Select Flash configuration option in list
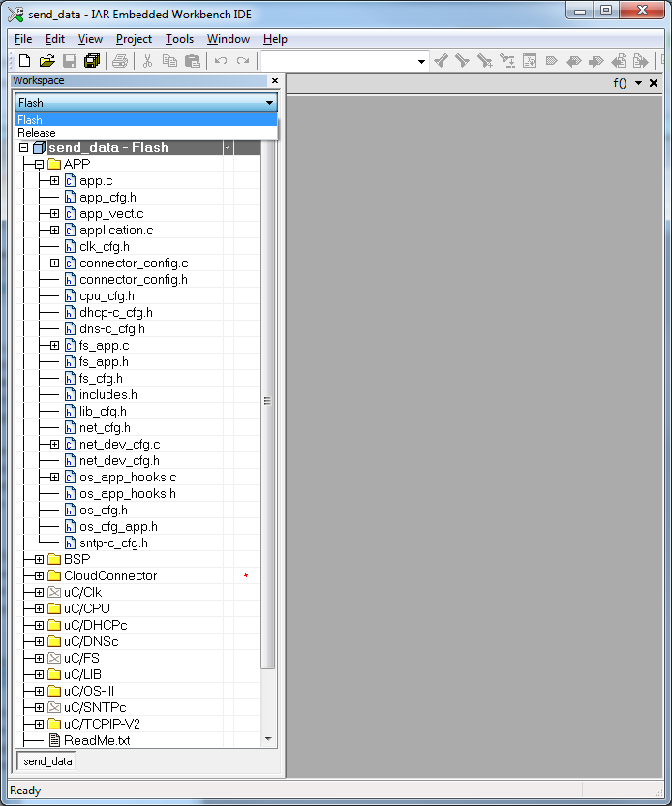The height and width of the screenshot is (806, 672). click(30, 120)
